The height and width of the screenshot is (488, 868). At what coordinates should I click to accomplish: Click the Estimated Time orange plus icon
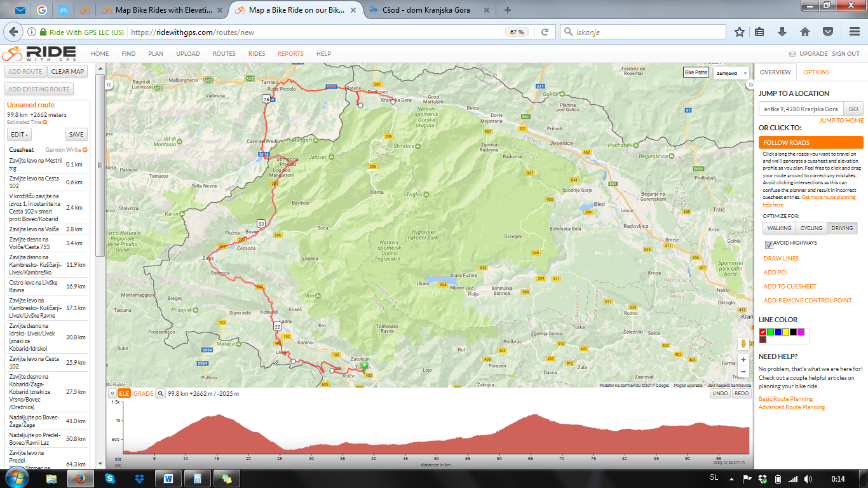(44, 122)
